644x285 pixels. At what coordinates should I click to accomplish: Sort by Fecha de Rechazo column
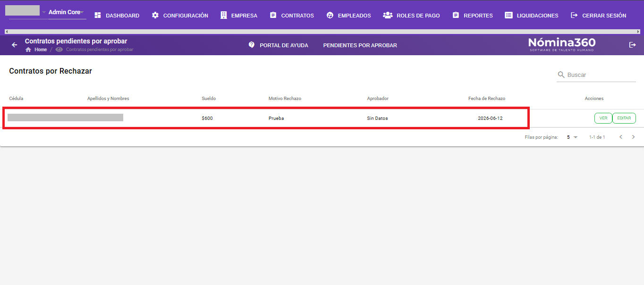pyautogui.click(x=487, y=99)
